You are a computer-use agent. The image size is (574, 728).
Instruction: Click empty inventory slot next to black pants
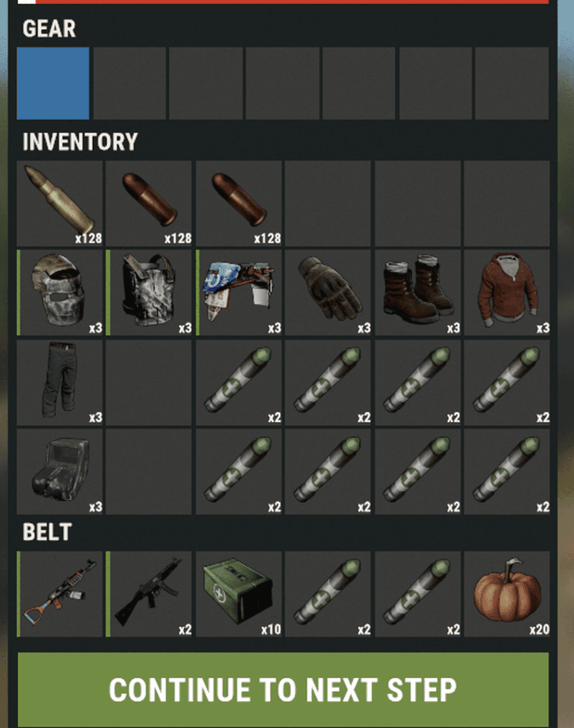click(149, 382)
